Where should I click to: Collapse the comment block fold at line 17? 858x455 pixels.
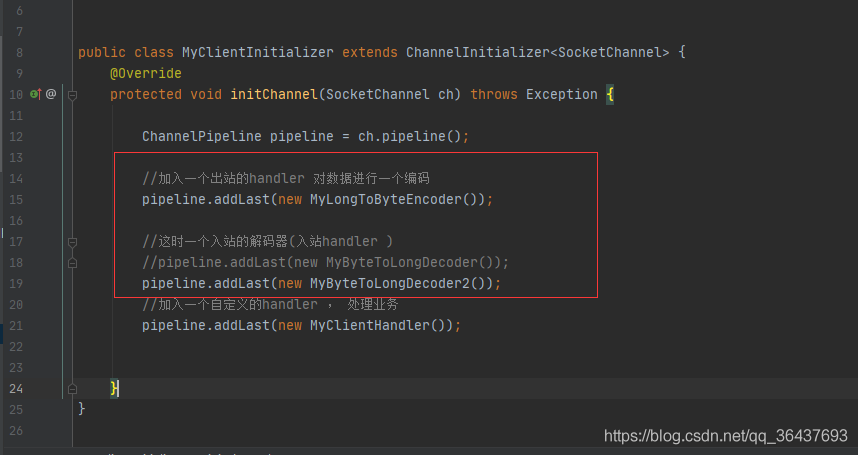[72, 242]
